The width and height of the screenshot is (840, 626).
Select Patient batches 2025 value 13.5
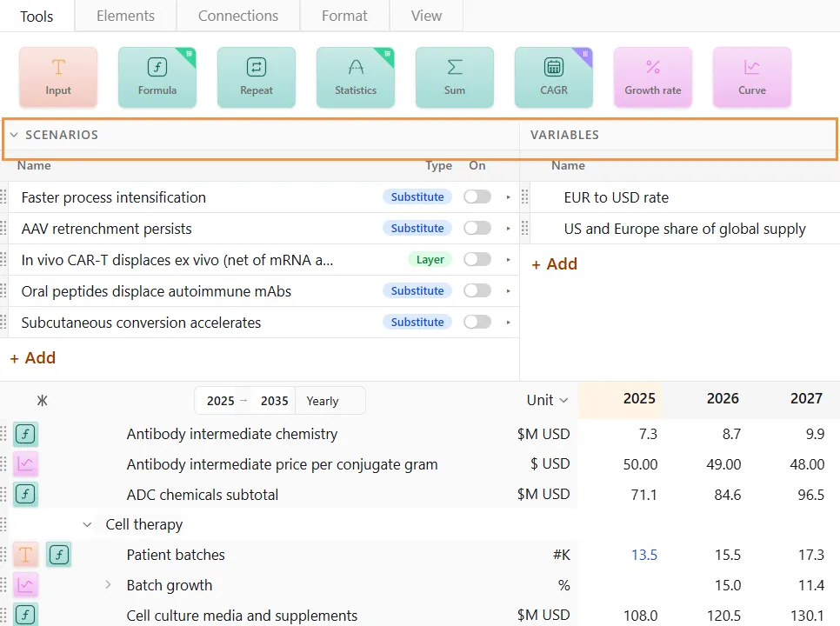pyautogui.click(x=644, y=555)
